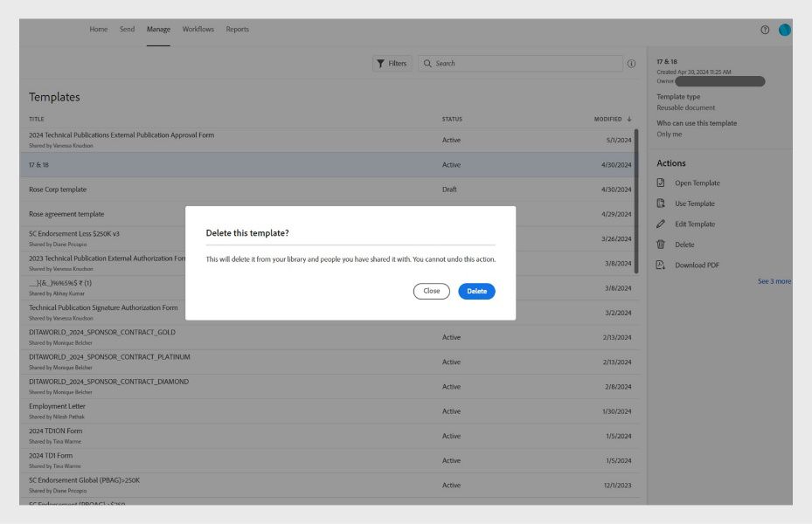Viewport: 812px width, 524px height.
Task: Open the Send menu item
Action: [x=127, y=29]
